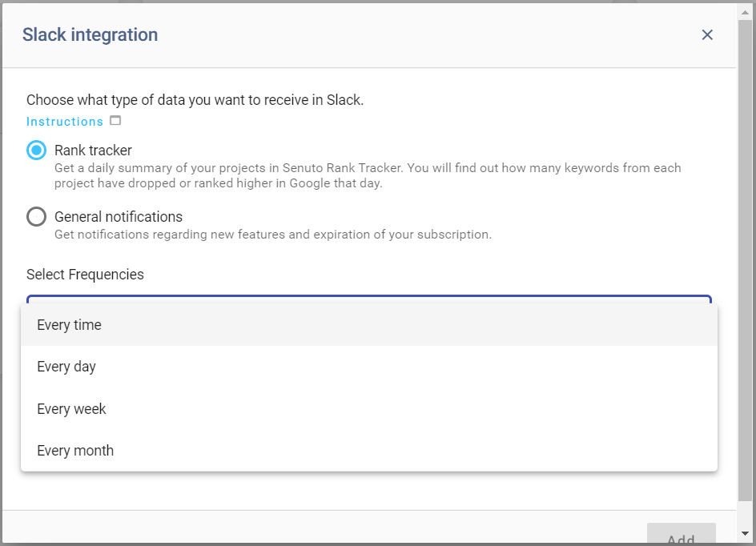
Task: Click the Select Frequencies dropdown field
Action: tap(369, 299)
